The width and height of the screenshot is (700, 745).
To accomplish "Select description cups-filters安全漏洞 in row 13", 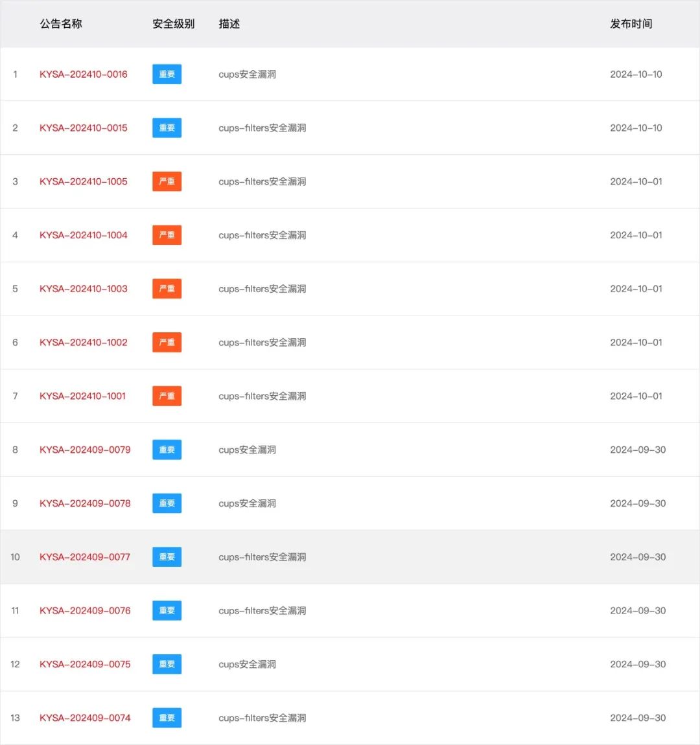I will click(262, 718).
